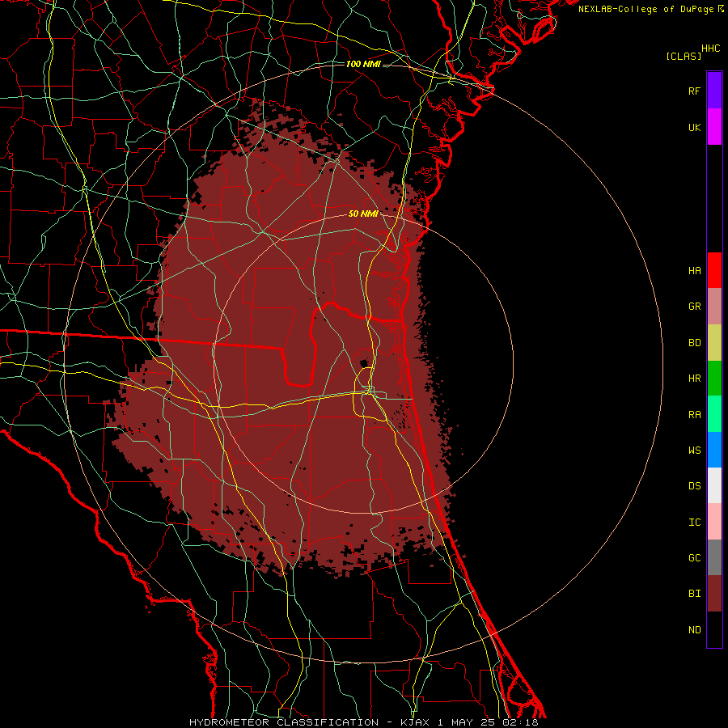The image size is (728, 728).
Task: Click the IC legend label
Action: click(694, 523)
